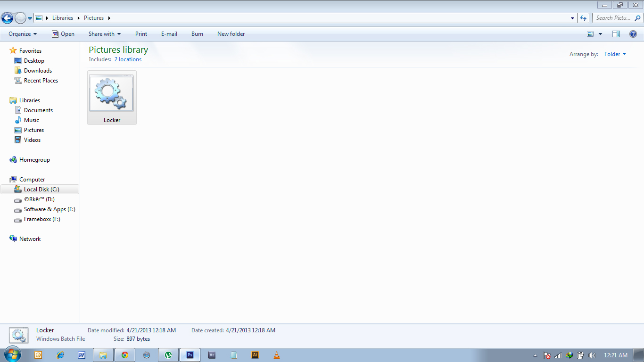Open the volume control in the system tray

pos(592,355)
